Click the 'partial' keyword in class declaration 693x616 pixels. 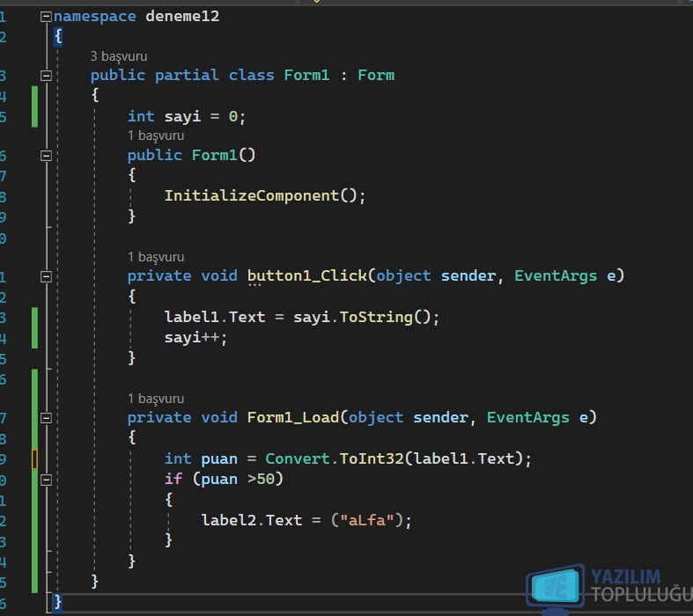[187, 75]
